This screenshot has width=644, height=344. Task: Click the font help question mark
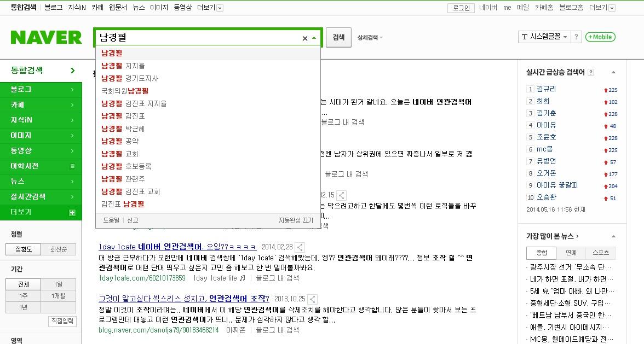pos(576,37)
